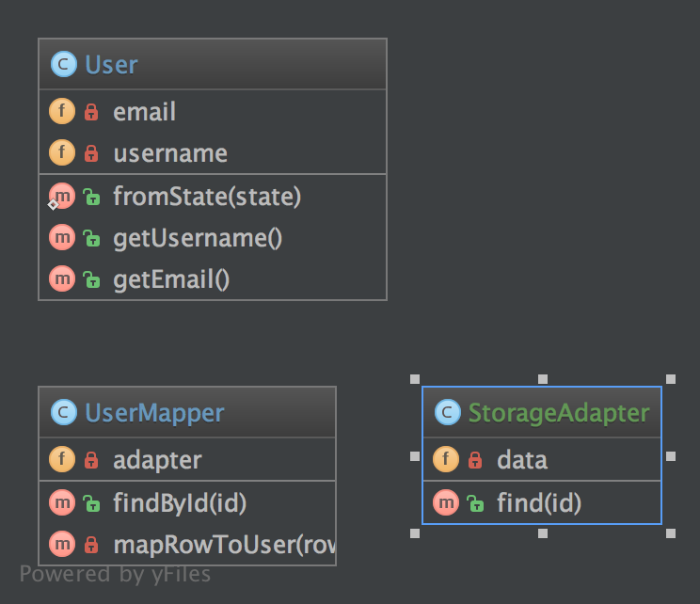The width and height of the screenshot is (700, 604).
Task: Click the method icon beside fromState(state)
Action: 62,197
